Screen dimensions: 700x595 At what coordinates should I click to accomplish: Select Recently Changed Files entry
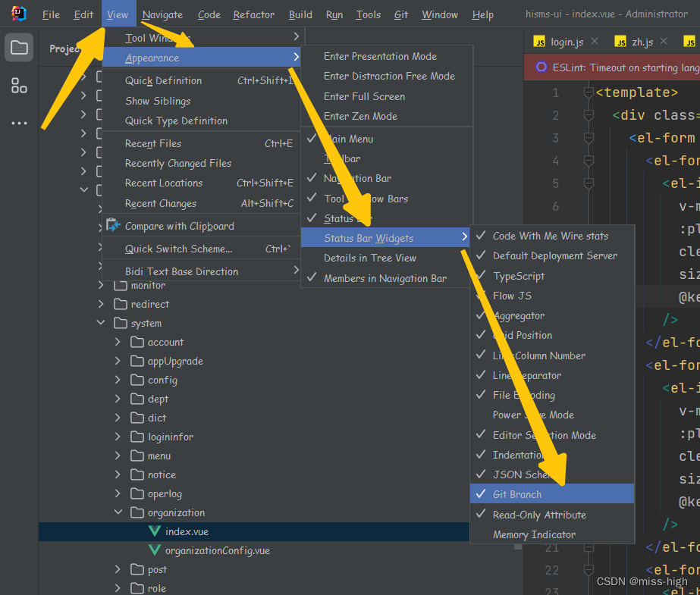(201, 163)
